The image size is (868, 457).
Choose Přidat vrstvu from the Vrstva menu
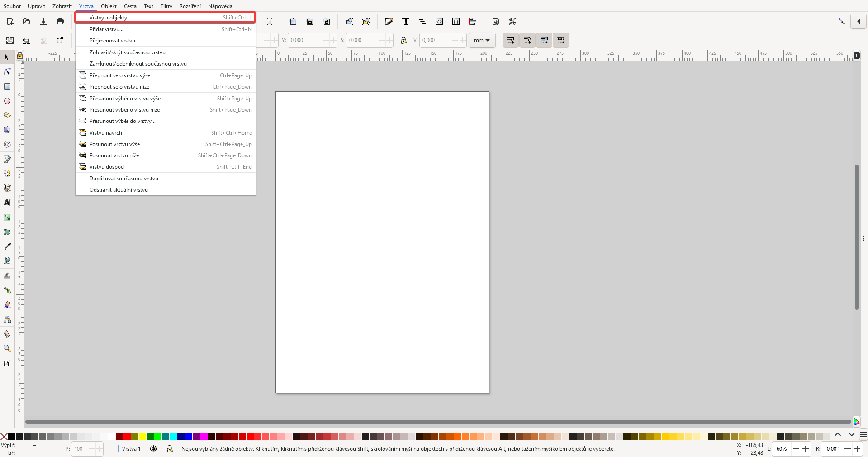pos(106,29)
